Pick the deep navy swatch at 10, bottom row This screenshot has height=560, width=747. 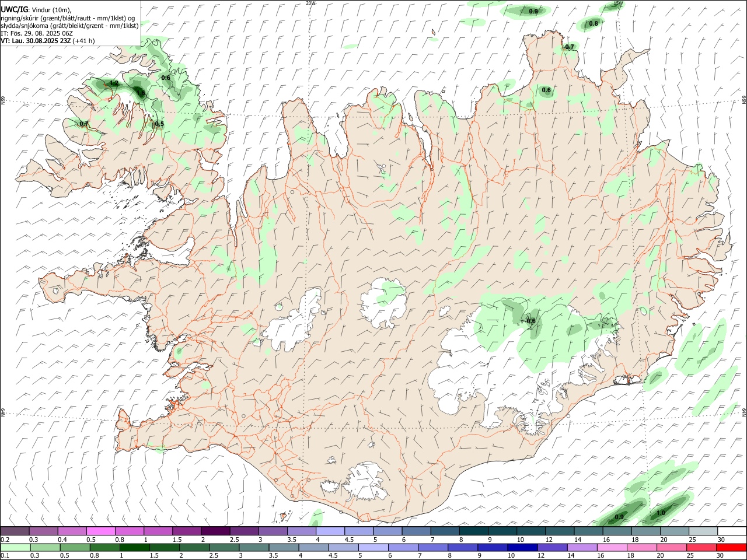tap(521, 547)
